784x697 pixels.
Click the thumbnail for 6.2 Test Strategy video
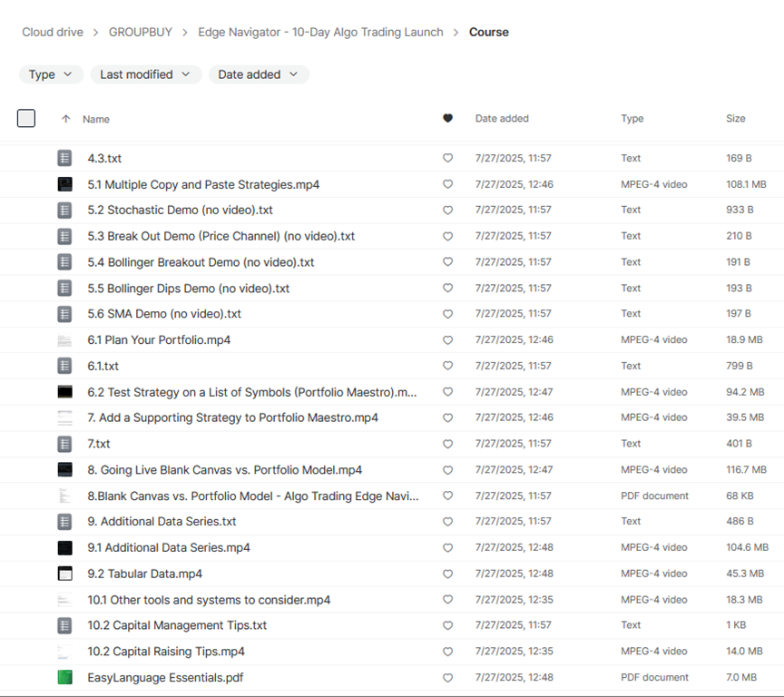pos(64,392)
